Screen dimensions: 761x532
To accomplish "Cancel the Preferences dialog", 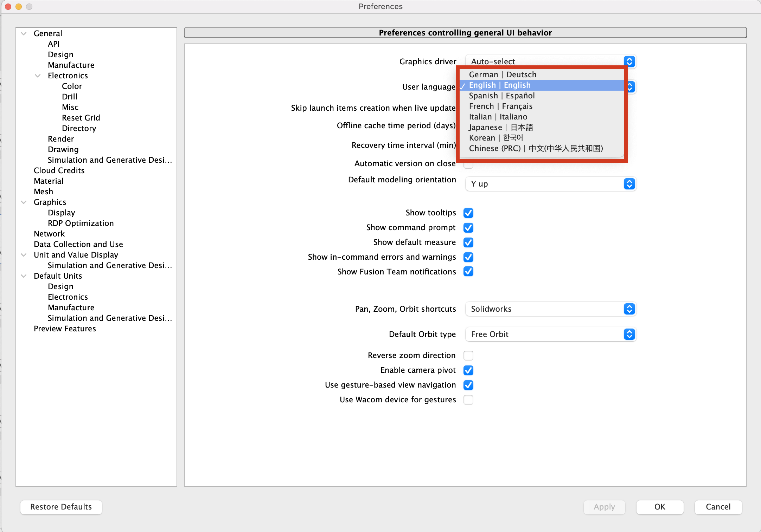I will pyautogui.click(x=718, y=507).
